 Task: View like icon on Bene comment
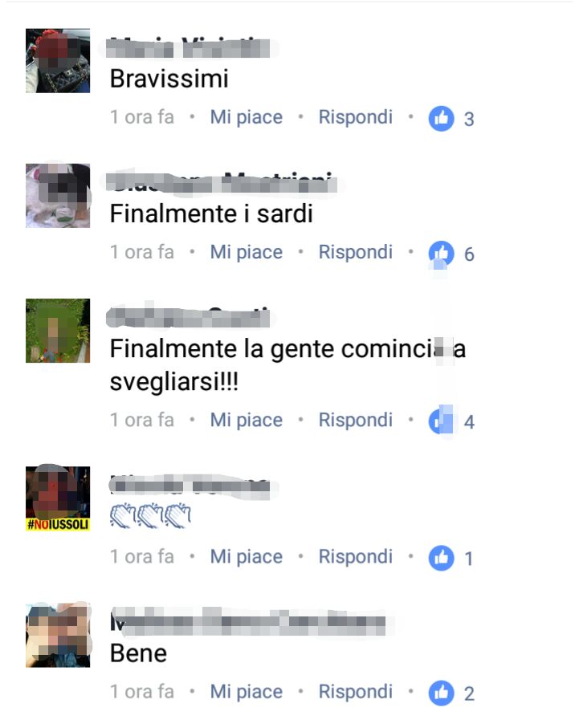click(x=441, y=693)
